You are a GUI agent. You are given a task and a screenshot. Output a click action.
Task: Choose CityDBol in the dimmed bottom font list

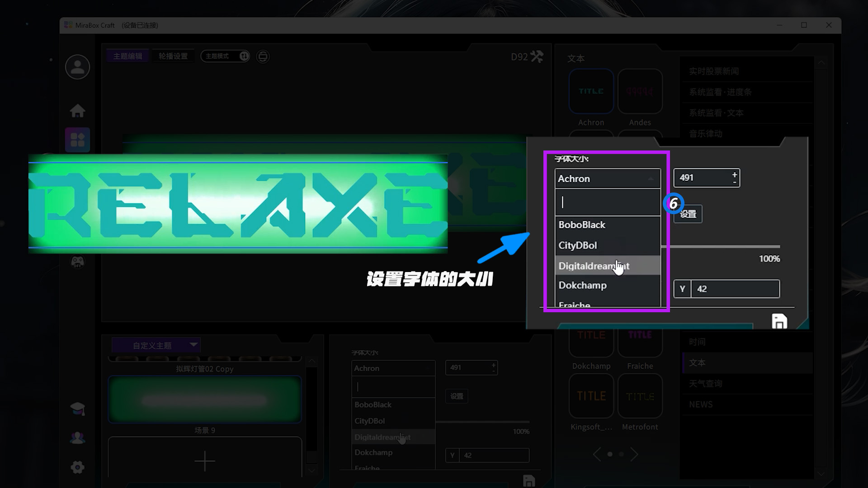click(393, 421)
